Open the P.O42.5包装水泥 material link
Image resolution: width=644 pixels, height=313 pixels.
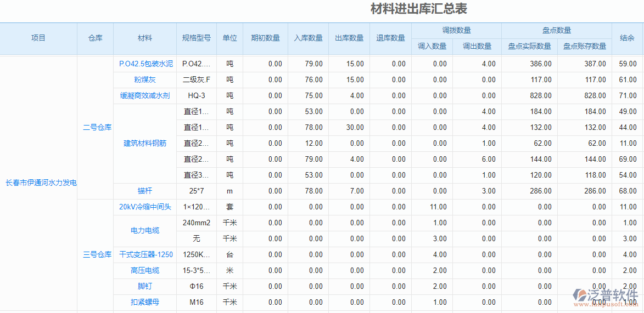tap(146, 64)
